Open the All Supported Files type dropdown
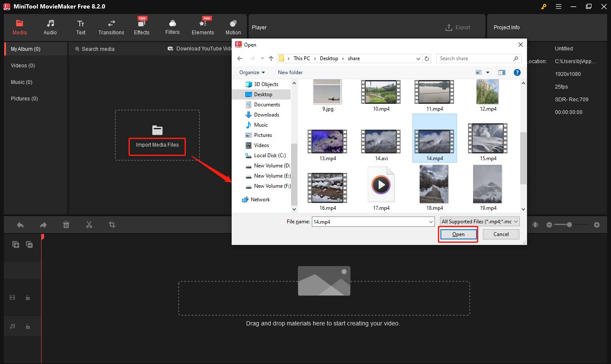 480,222
